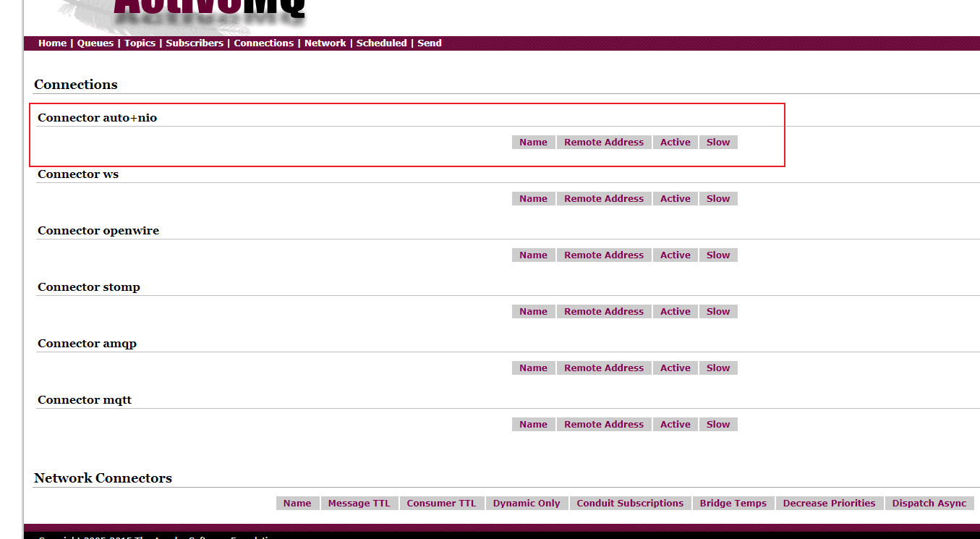980x539 pixels.
Task: Click Remote Address header under openwire
Action: (x=604, y=255)
